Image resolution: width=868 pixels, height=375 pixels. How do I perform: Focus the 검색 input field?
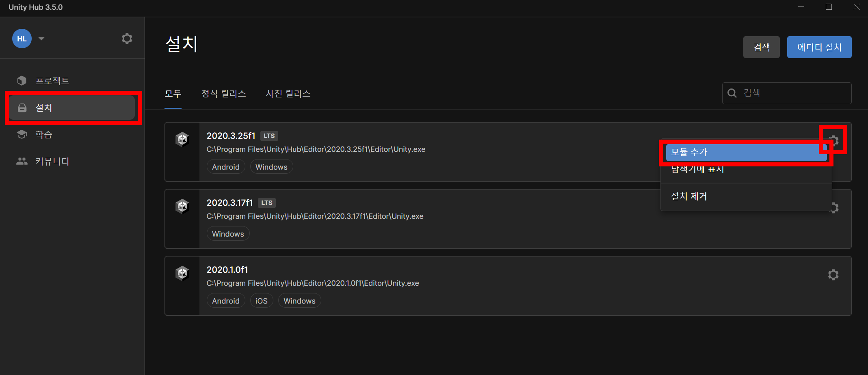coord(787,93)
